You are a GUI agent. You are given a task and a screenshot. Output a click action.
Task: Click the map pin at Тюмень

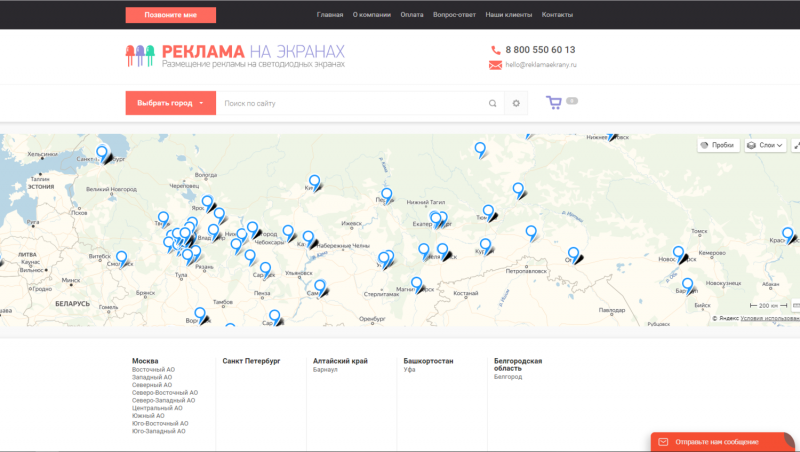coord(488,212)
